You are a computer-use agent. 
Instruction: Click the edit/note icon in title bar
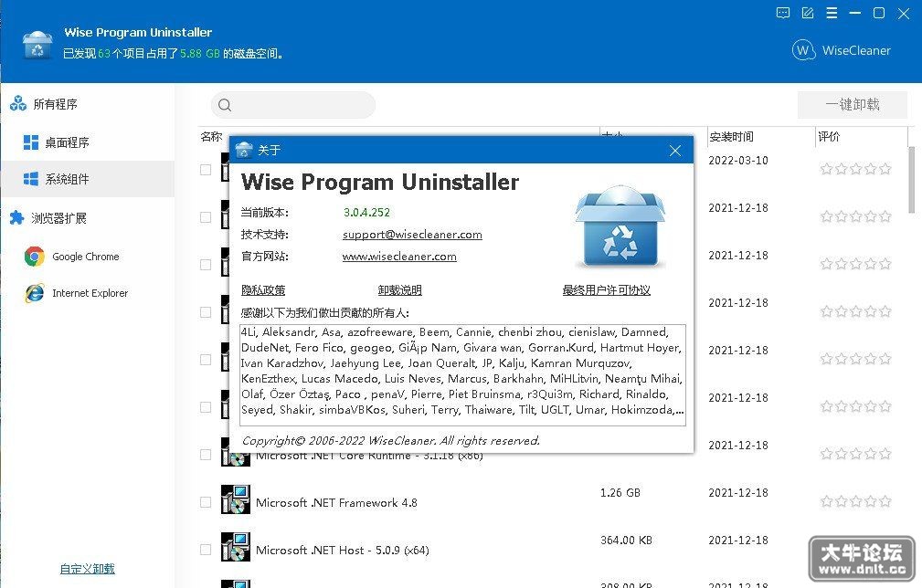(x=808, y=13)
